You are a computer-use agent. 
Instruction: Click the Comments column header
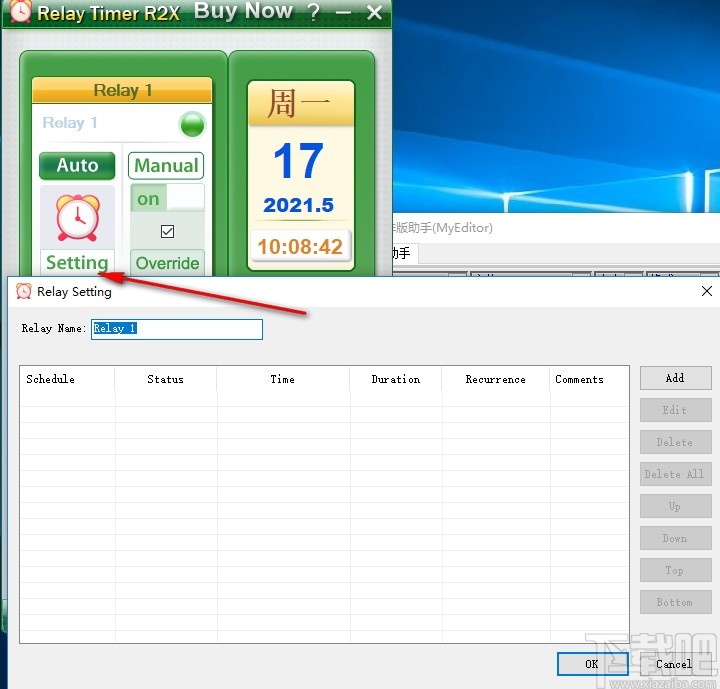point(589,379)
